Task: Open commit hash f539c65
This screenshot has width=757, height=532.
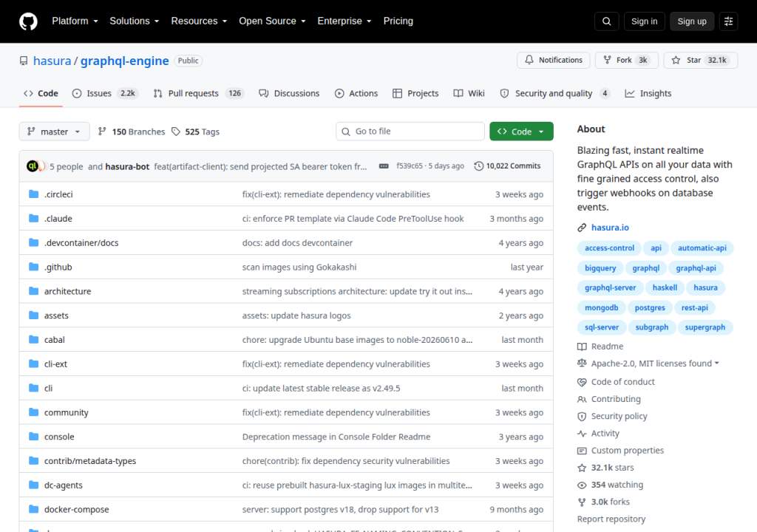Action: point(410,166)
